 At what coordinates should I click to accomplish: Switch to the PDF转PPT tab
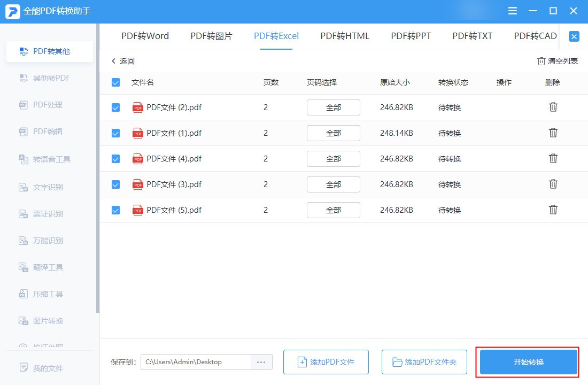pyautogui.click(x=411, y=36)
